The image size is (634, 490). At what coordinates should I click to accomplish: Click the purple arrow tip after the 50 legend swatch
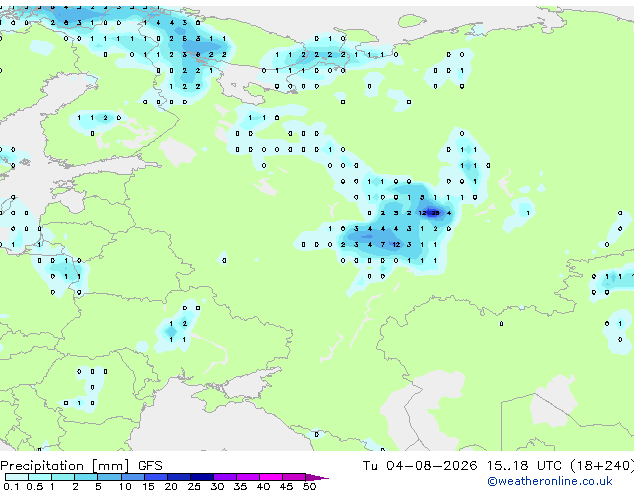[317, 477]
